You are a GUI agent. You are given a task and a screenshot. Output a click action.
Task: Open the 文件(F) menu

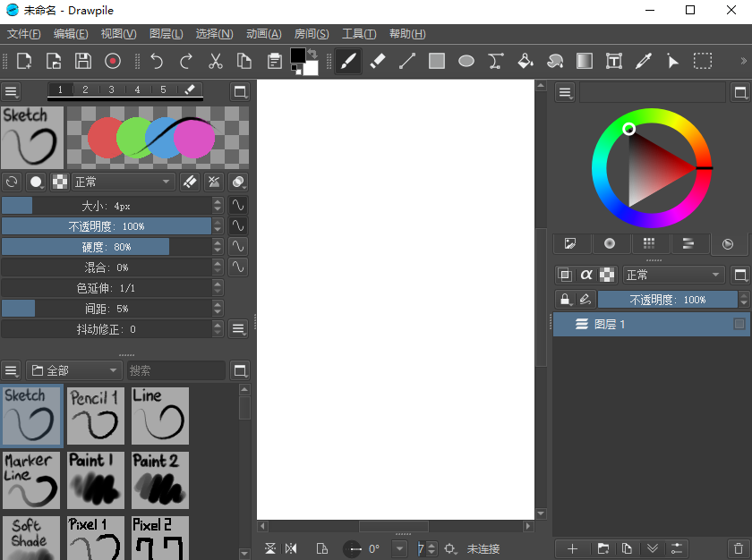(x=24, y=34)
